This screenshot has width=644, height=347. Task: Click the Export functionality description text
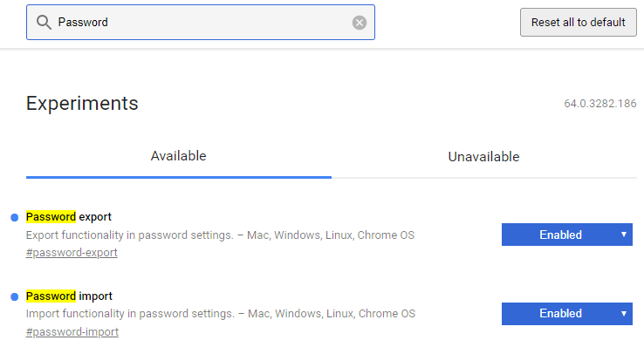click(220, 235)
